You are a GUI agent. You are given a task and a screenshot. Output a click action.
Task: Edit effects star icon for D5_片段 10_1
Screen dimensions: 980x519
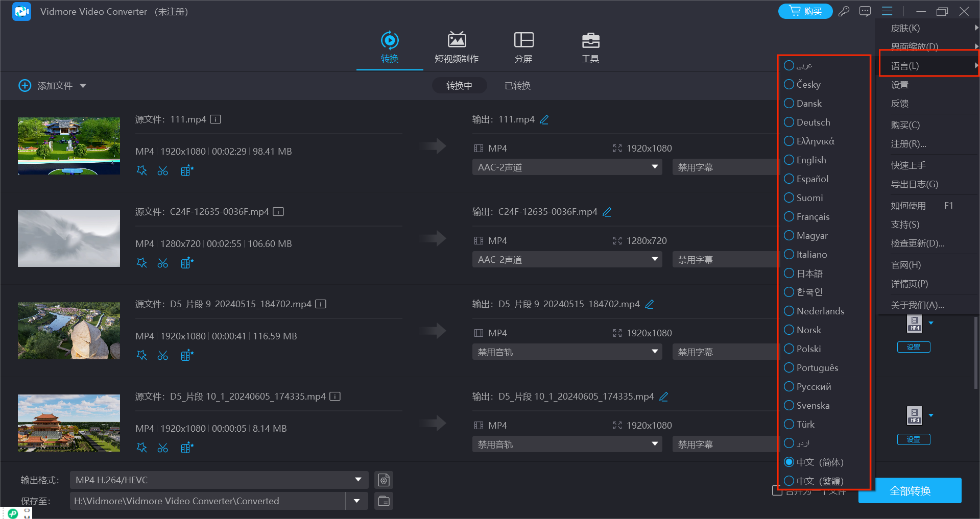click(x=142, y=448)
